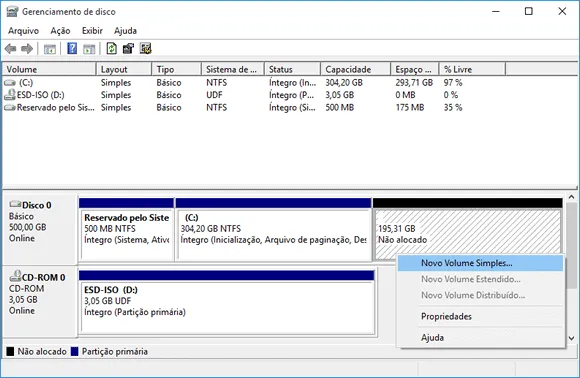Click the Sistema de ... column header
580x378 pixels.
[x=233, y=70]
